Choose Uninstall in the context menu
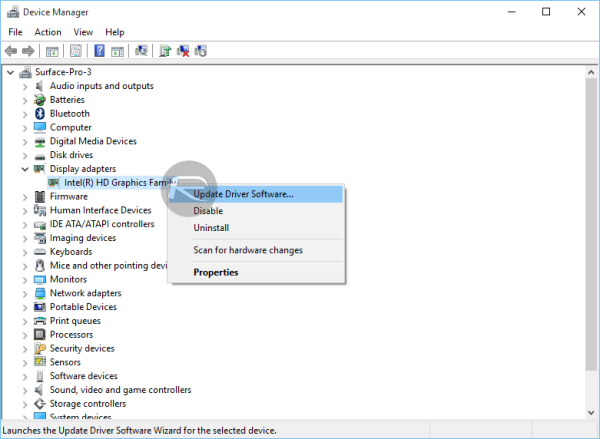The height and width of the screenshot is (439, 600). click(256, 228)
